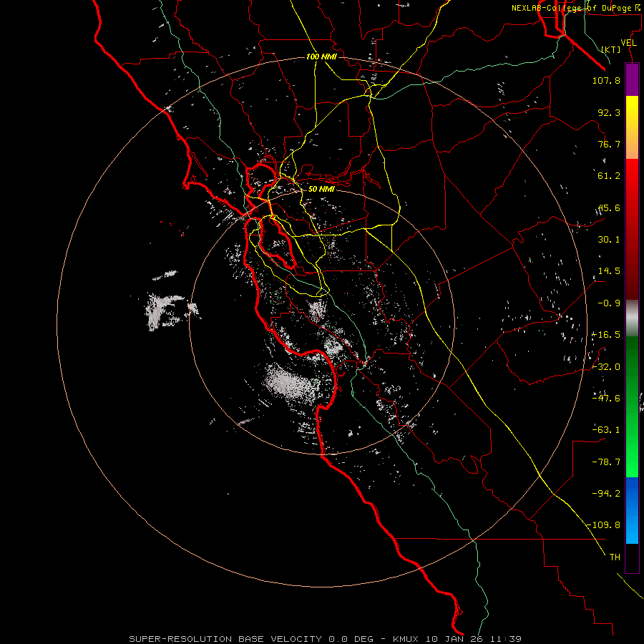Click the Super-Resolution Base Velocity caption
644x644 pixels.
click(325, 639)
